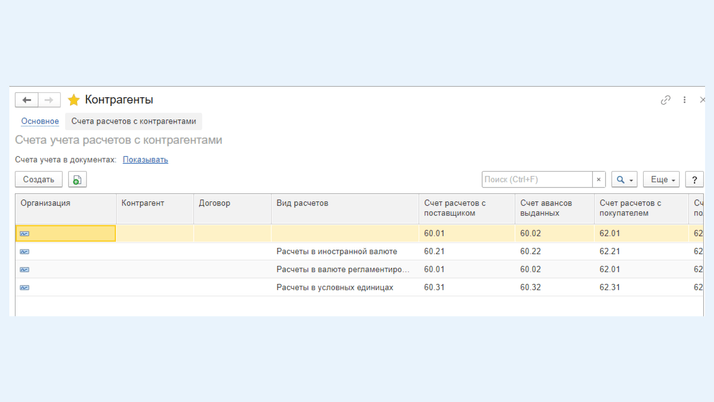Click the Показывать link
The image size is (714, 402).
click(x=145, y=160)
